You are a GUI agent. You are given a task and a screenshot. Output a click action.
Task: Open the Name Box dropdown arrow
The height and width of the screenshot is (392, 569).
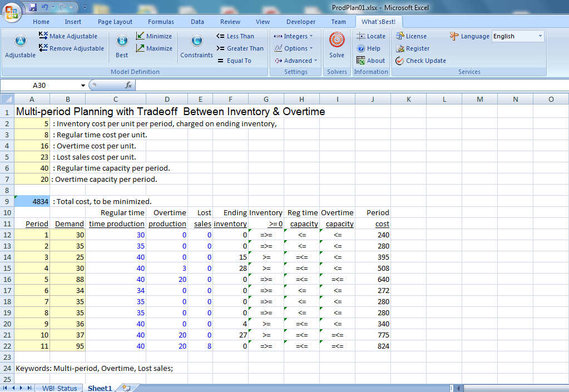pos(83,86)
